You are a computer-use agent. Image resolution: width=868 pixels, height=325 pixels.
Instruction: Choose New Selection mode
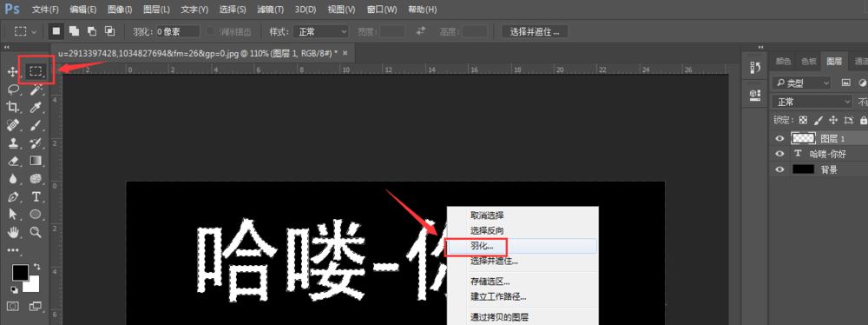pyautogui.click(x=56, y=31)
